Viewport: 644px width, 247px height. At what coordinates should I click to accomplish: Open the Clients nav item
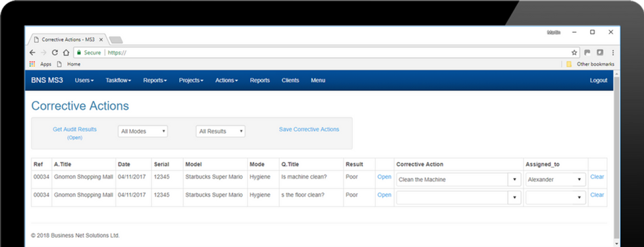[290, 80]
